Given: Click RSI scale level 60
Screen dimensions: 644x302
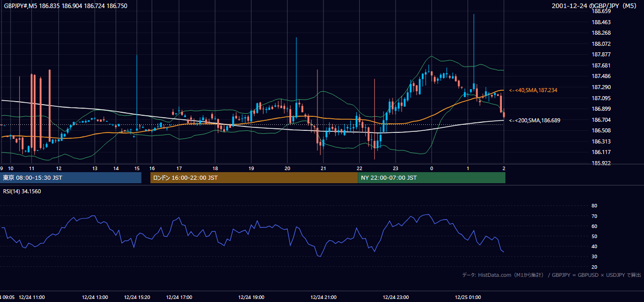Looking at the screenshot, I should tap(594, 226).
